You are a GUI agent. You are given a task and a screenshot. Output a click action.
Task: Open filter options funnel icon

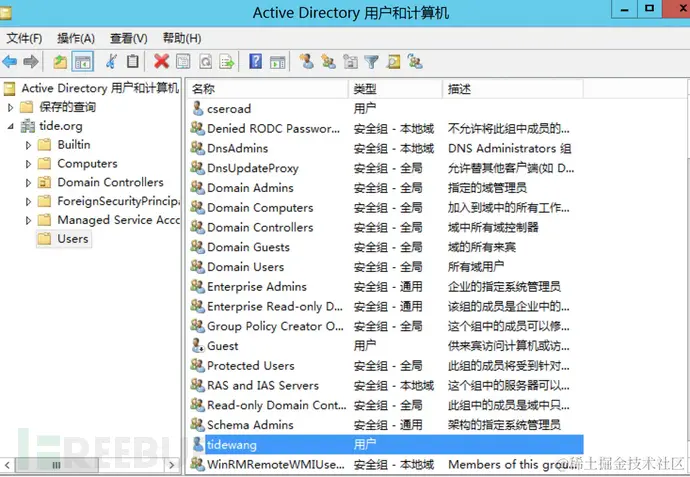tap(372, 62)
